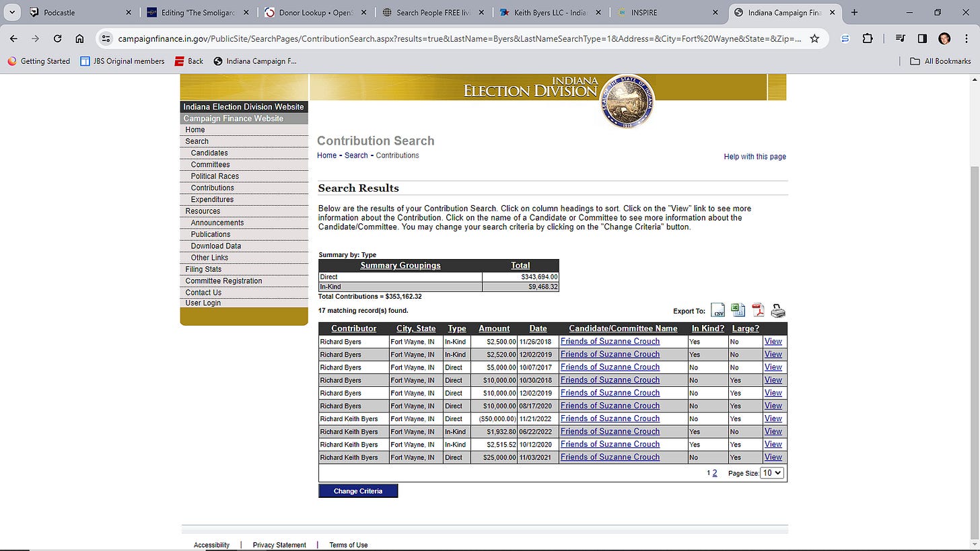
Task: Switch to Search People FREE tab
Action: click(433, 12)
